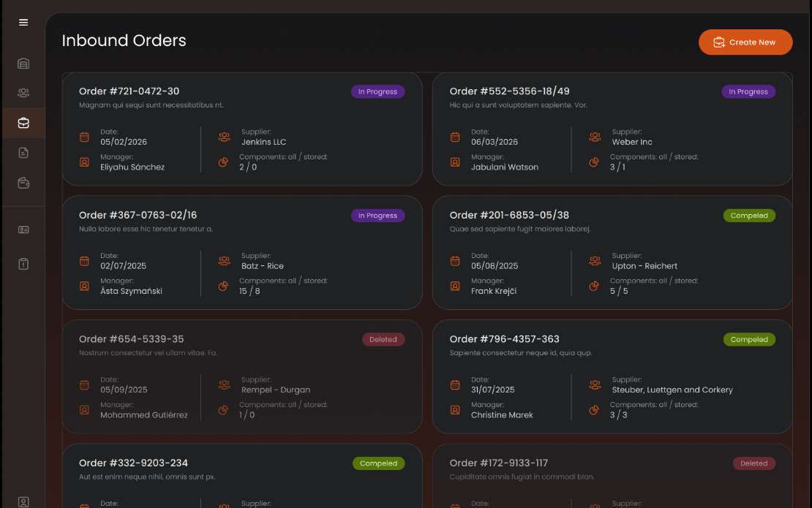This screenshot has height=508, width=812.
Task: Click components icon in Order #721-0472-30 card
Action: click(x=223, y=162)
